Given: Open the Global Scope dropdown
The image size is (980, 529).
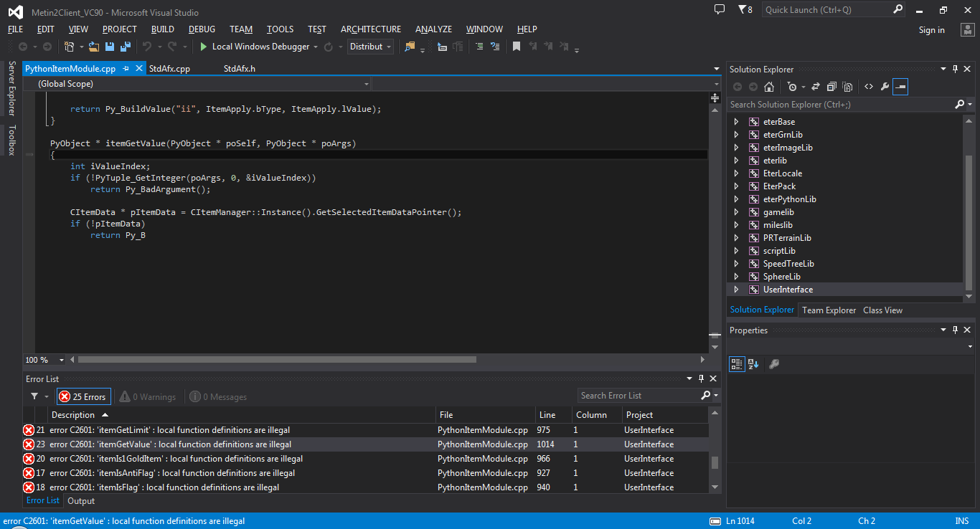Looking at the screenshot, I should (197, 84).
